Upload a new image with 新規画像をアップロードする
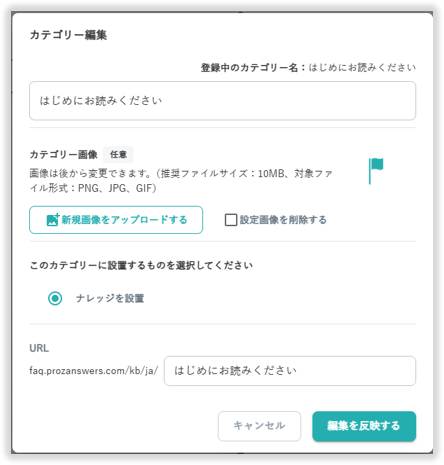Image resolution: width=444 pixels, height=465 pixels. [116, 220]
